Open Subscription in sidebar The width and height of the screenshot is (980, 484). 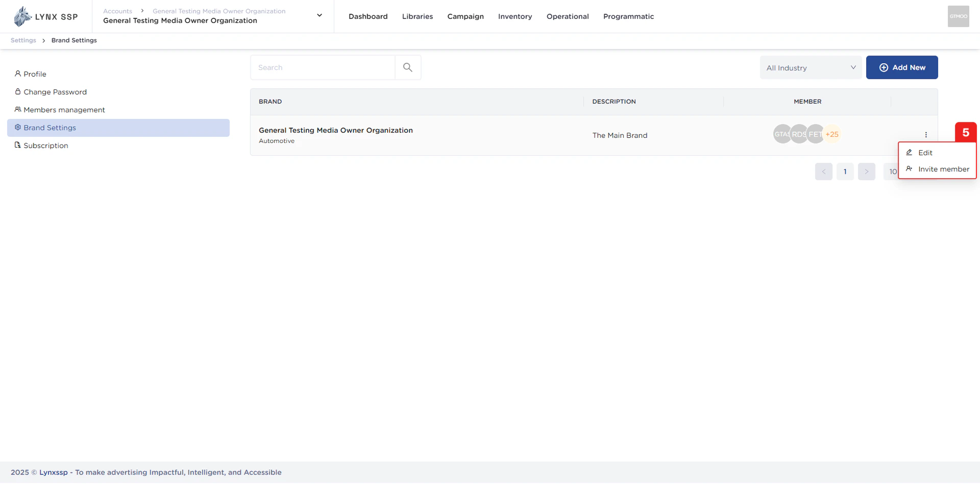(x=118, y=146)
